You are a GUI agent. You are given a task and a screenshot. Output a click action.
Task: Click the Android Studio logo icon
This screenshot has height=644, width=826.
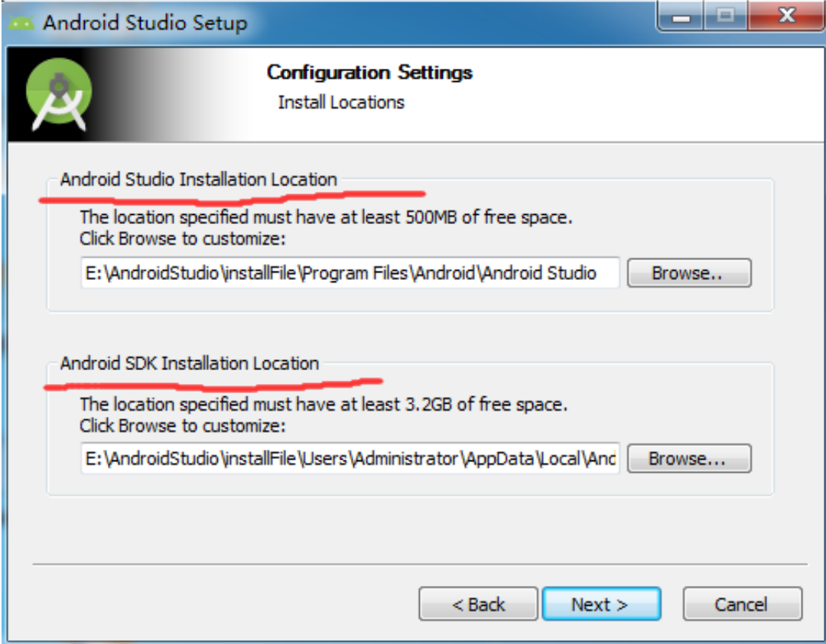pos(58,95)
